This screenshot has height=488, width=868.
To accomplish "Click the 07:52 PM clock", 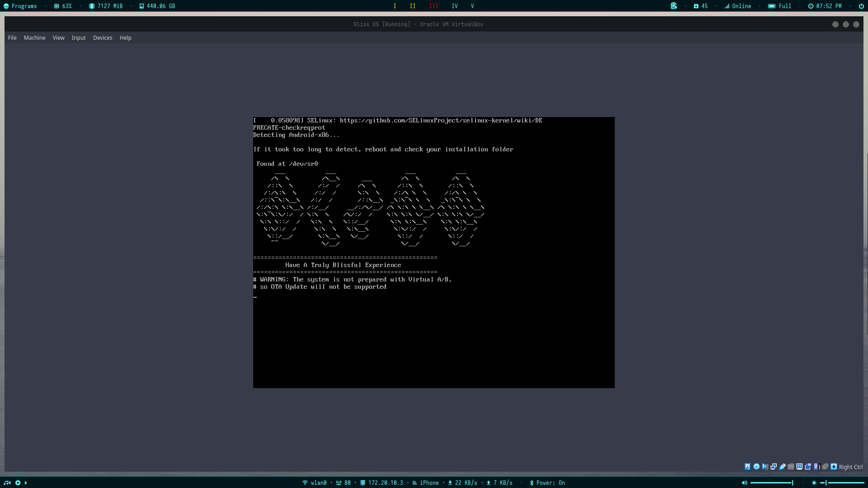I will tap(825, 6).
